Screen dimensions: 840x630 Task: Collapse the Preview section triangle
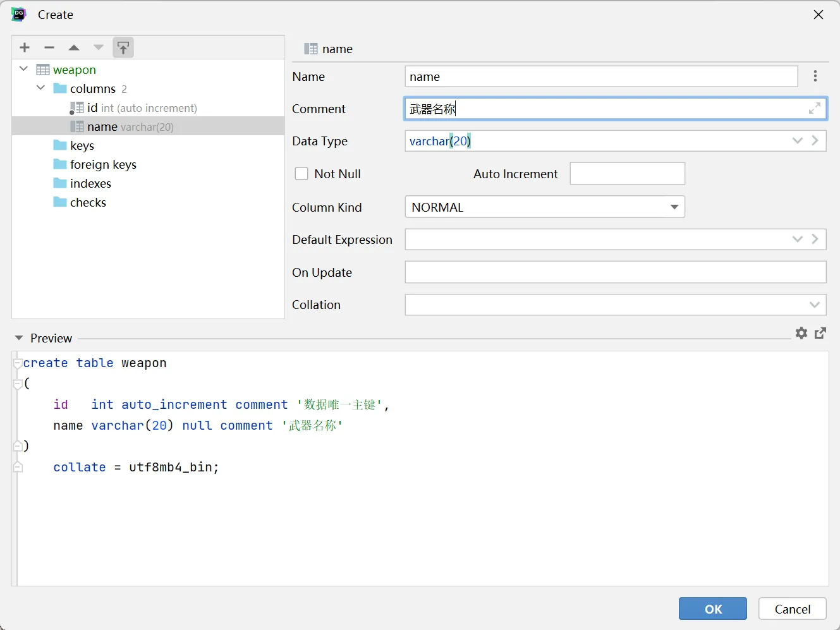(x=19, y=338)
